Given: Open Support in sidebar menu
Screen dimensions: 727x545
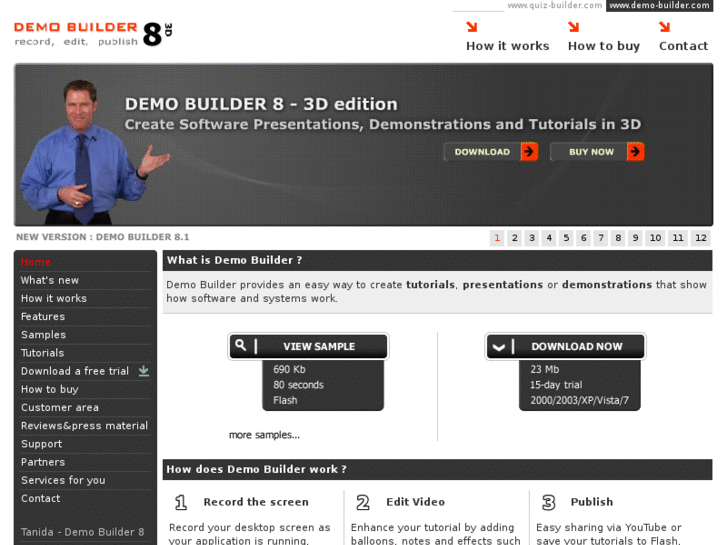Looking at the screenshot, I should click(x=41, y=444).
